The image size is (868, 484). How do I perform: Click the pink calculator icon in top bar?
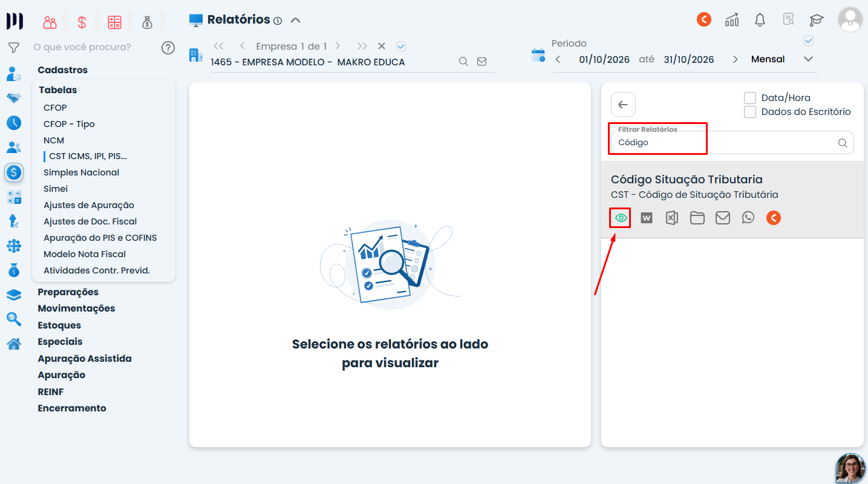[x=114, y=22]
